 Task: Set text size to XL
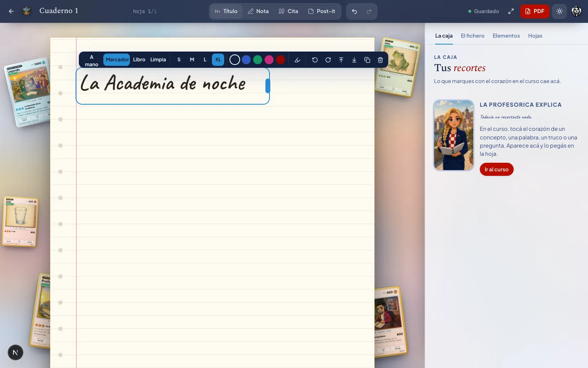pos(218,60)
